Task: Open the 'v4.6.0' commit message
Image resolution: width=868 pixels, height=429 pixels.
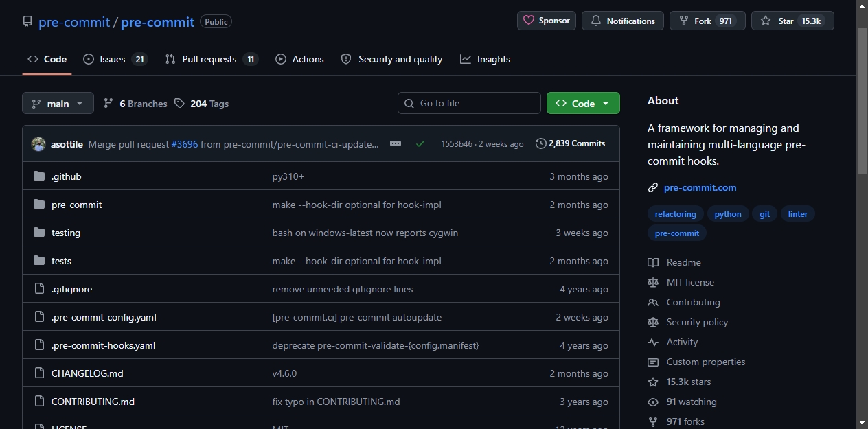Action: (x=285, y=373)
